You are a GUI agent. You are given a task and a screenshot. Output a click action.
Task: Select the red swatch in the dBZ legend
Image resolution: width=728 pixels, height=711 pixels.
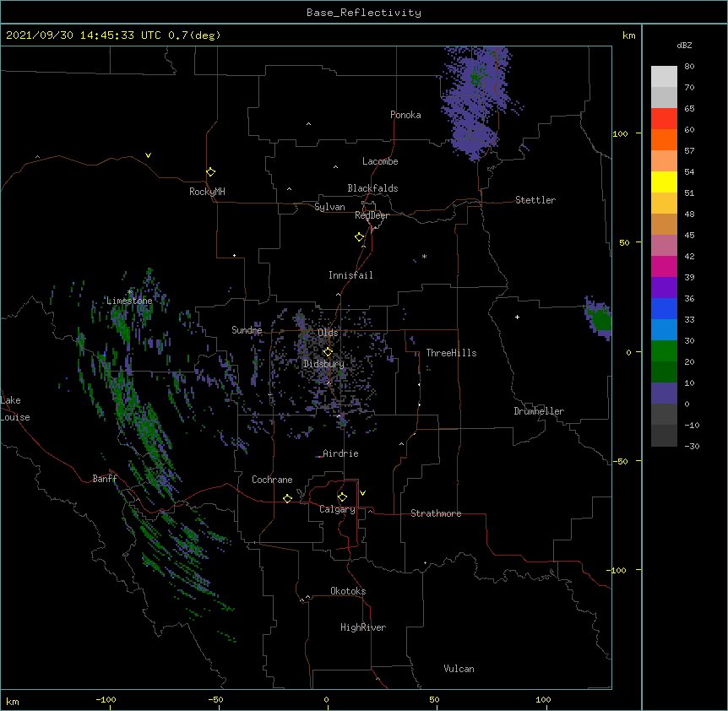(x=664, y=119)
